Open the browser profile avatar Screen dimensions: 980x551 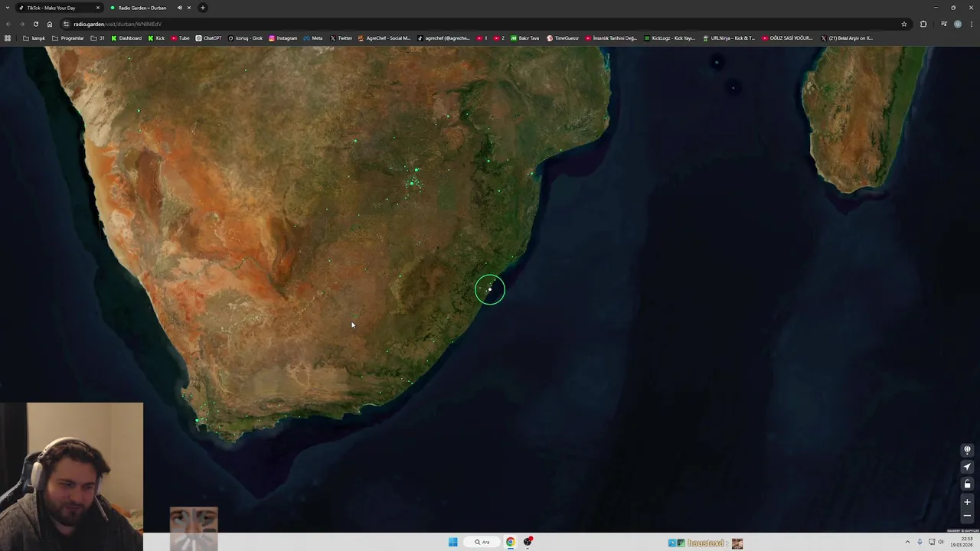coord(958,24)
